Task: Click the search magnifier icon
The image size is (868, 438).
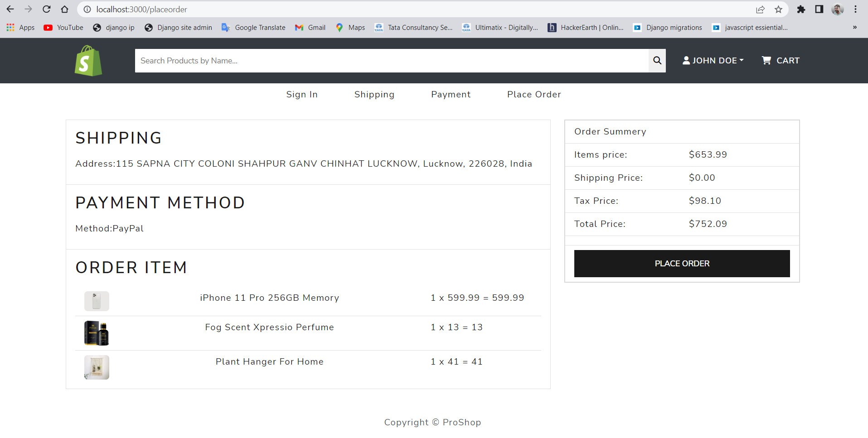Action: pos(657,60)
